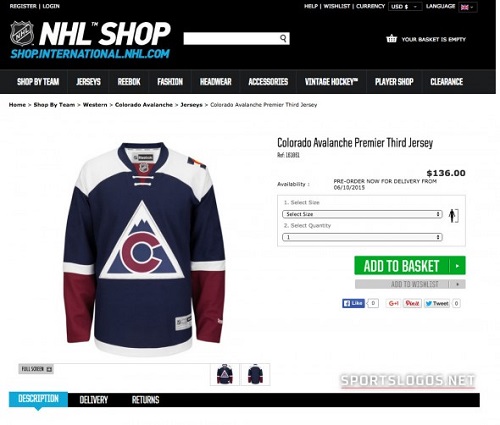Open the size guide figure icon

[x=453, y=216]
